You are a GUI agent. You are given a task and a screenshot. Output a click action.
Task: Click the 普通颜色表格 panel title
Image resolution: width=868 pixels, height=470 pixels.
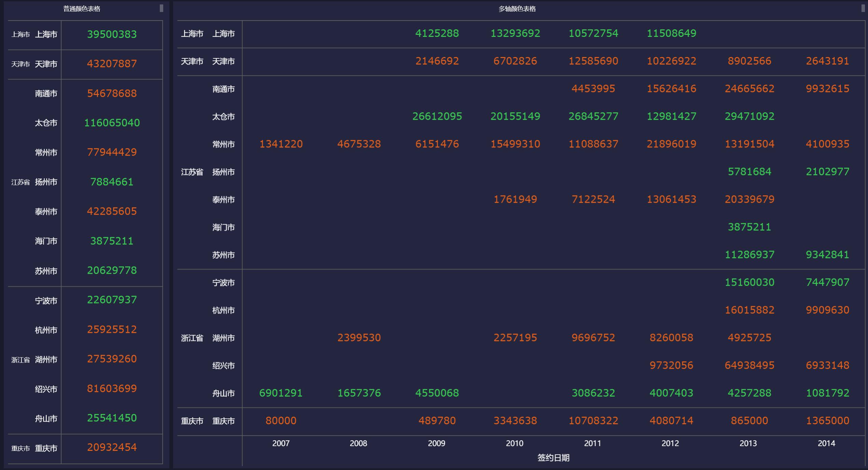(82, 9)
